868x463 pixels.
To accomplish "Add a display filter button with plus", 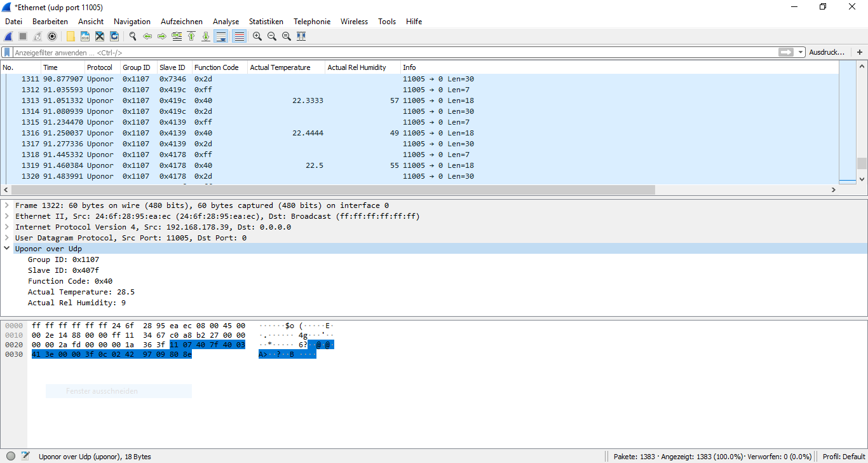I will 860,52.
